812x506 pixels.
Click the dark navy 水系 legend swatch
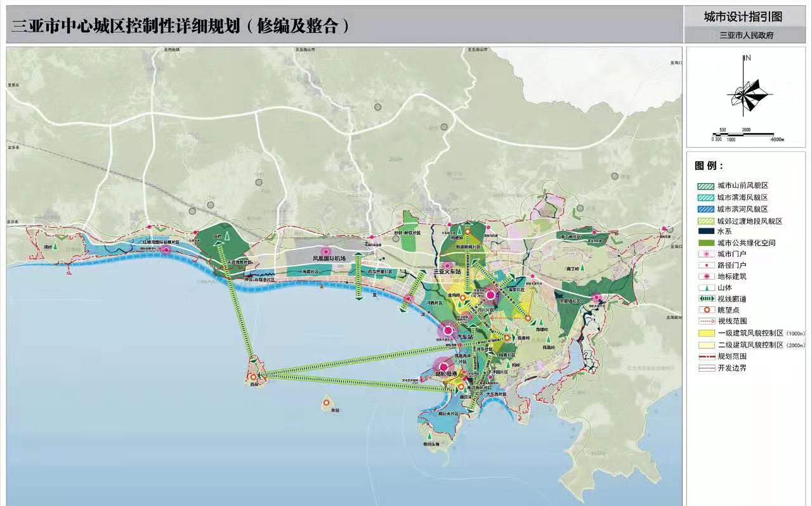click(705, 231)
